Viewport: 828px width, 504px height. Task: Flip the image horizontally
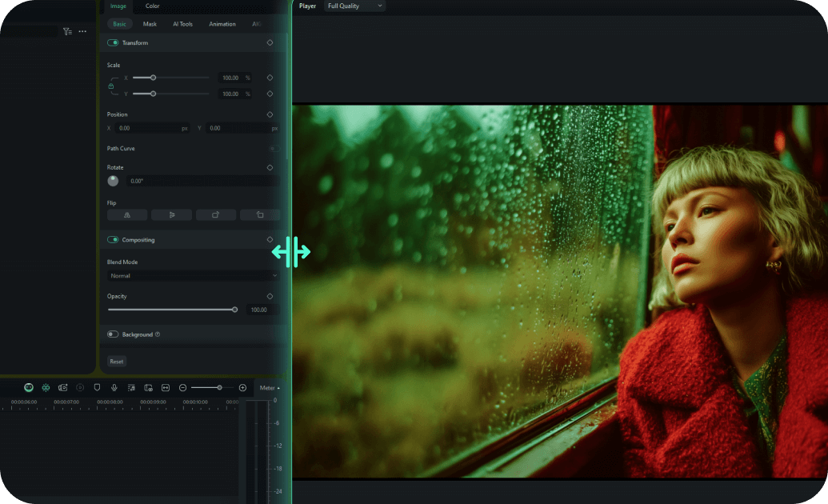(x=127, y=215)
